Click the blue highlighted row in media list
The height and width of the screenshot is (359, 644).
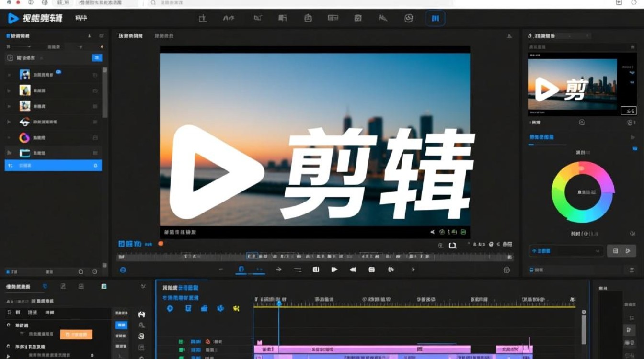click(53, 165)
